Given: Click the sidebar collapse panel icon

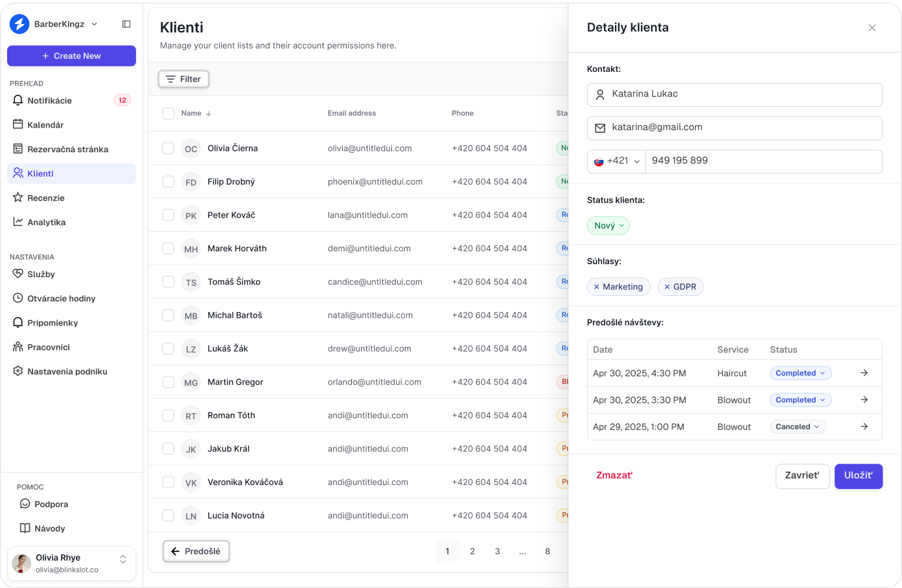Looking at the screenshot, I should 126,24.
